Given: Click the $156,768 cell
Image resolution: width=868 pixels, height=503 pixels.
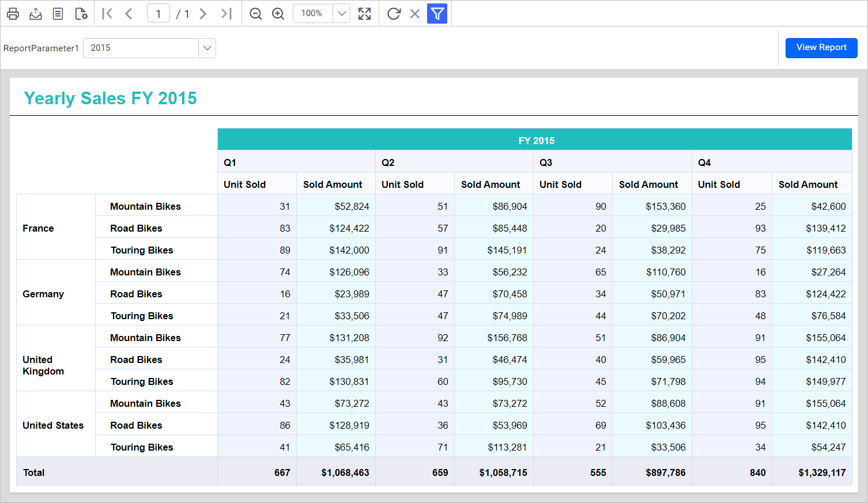Looking at the screenshot, I should click(x=494, y=338).
